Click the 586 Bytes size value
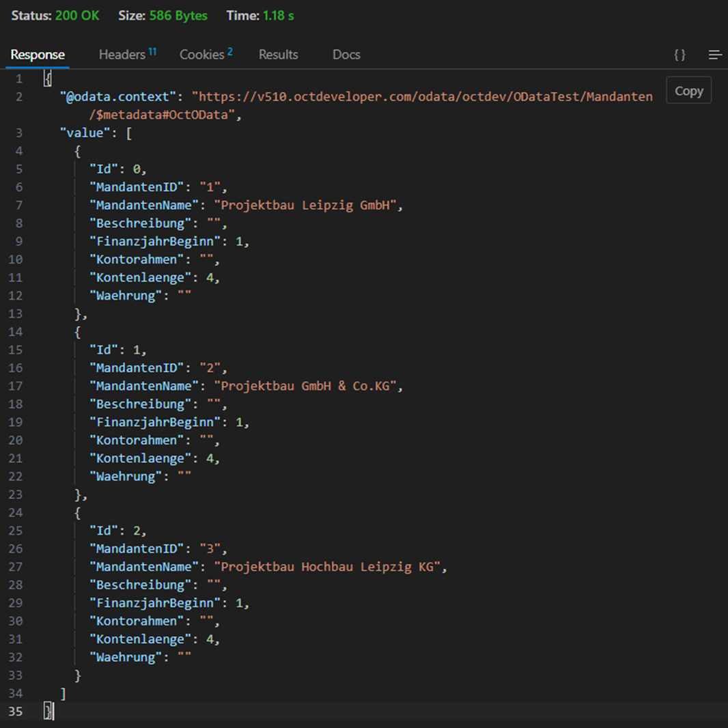 click(x=178, y=16)
